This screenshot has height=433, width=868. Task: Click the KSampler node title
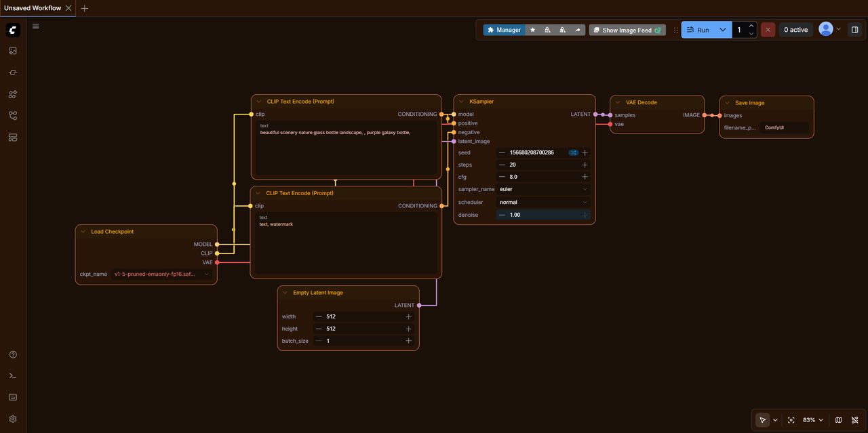[x=481, y=102]
